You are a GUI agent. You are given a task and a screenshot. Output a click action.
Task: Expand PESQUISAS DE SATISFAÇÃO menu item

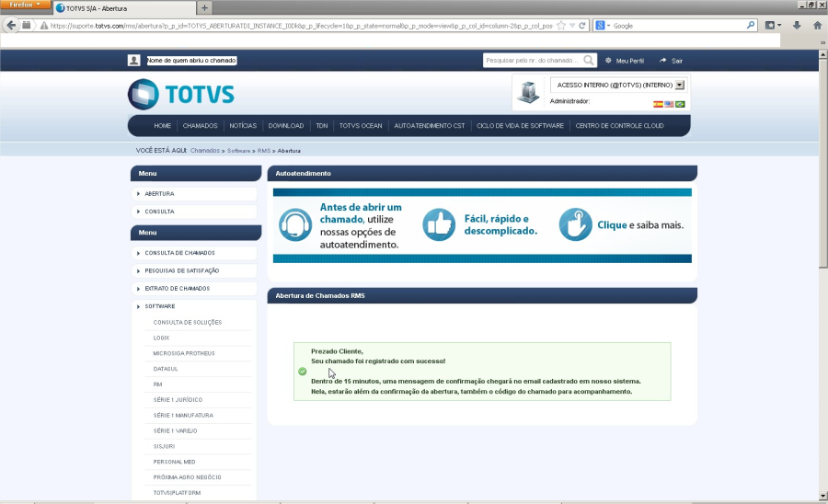(194, 270)
